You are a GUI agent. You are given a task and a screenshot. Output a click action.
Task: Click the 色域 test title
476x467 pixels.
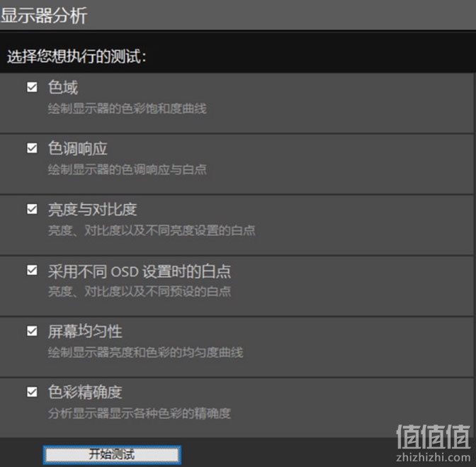(63, 87)
